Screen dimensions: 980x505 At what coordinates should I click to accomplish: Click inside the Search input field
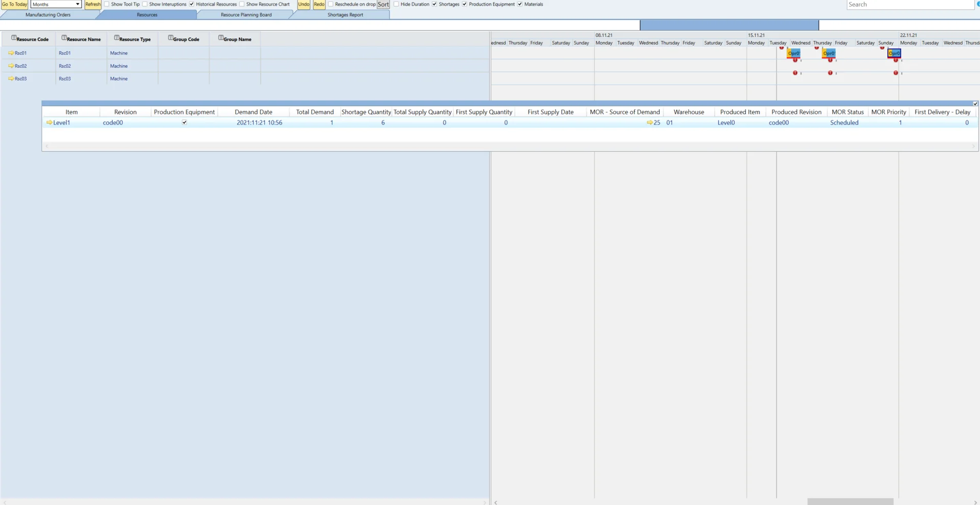909,5
